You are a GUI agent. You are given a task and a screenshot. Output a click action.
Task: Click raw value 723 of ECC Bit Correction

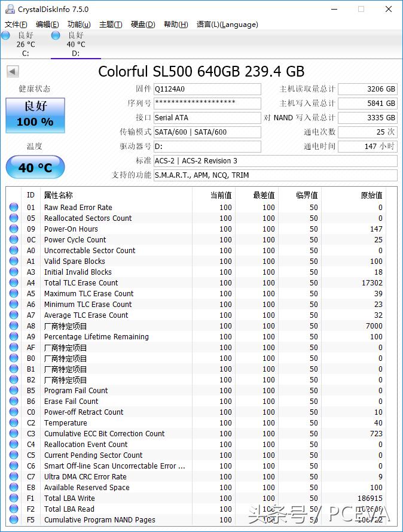376,434
